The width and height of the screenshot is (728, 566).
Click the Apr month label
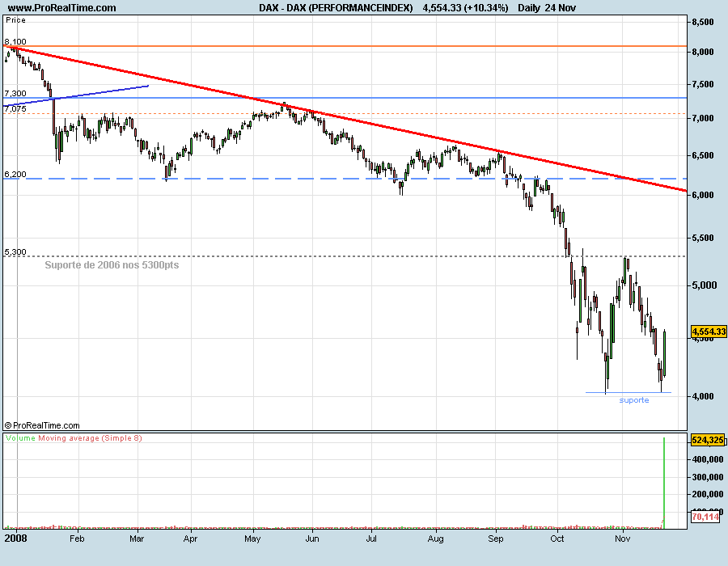point(190,539)
